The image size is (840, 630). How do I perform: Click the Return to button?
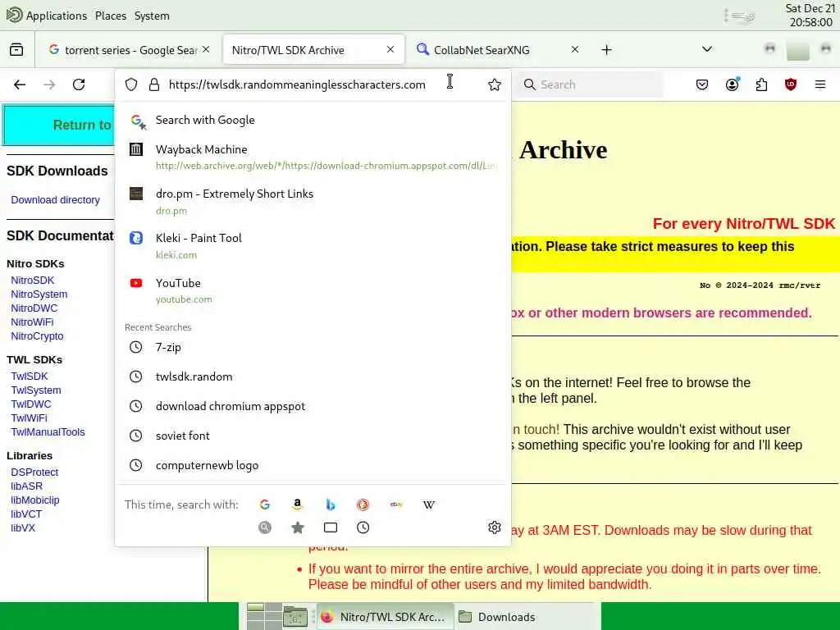(59, 125)
